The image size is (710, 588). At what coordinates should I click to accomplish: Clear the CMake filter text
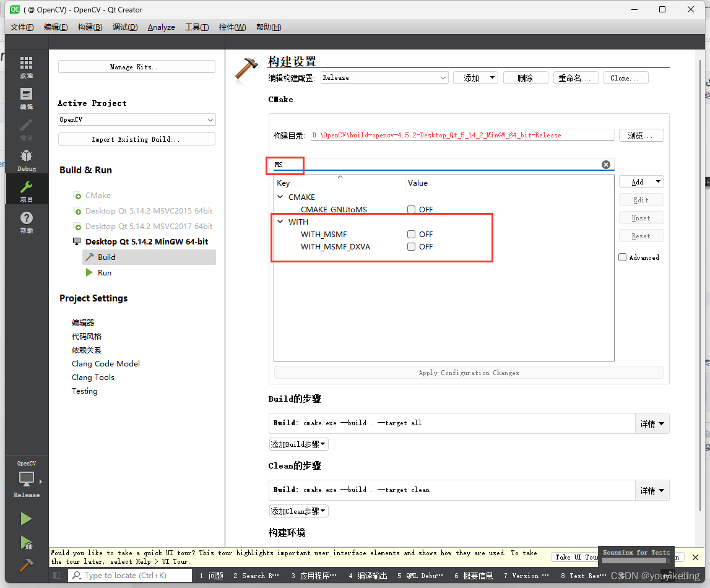[x=606, y=164]
